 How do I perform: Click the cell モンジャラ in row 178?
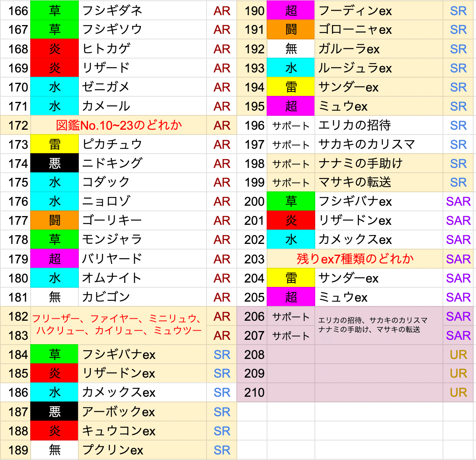click(x=142, y=240)
